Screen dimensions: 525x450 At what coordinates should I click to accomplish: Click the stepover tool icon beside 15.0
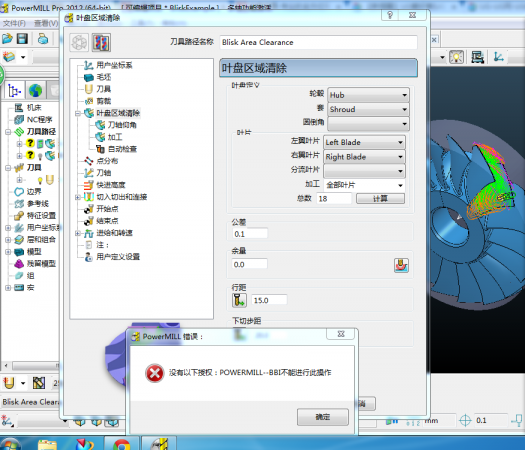pyautogui.click(x=239, y=300)
